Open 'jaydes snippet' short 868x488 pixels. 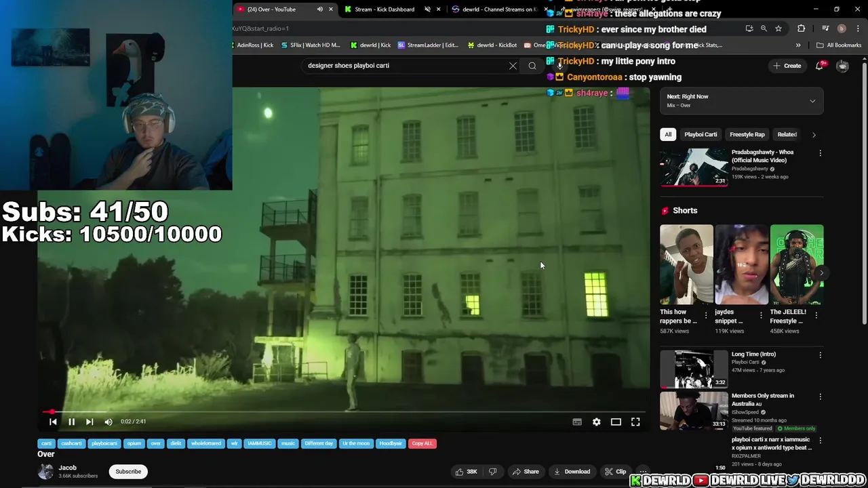tap(741, 265)
